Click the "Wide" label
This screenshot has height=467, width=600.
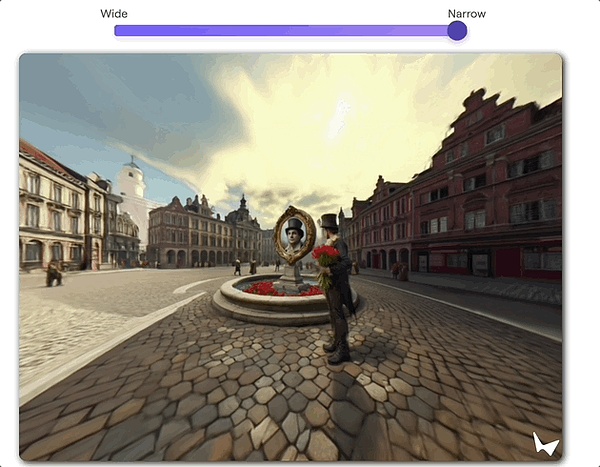pos(114,14)
